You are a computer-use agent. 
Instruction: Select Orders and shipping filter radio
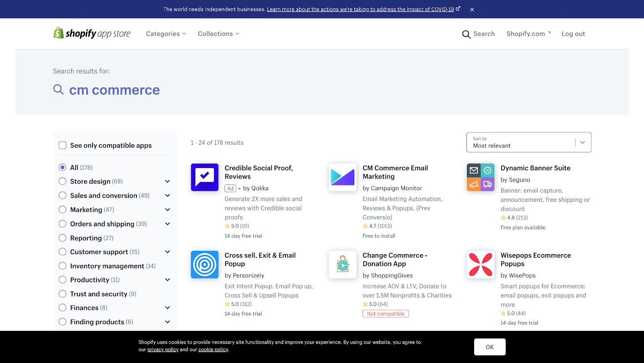coord(62,224)
